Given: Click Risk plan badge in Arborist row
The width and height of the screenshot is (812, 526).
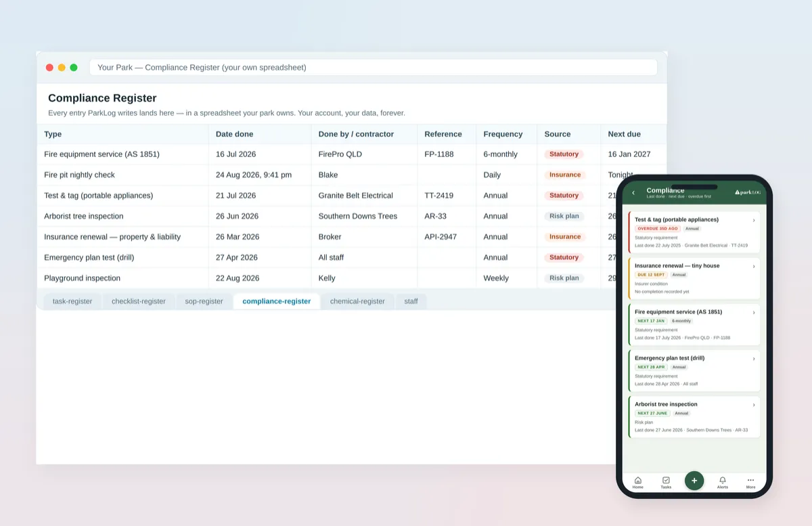Looking at the screenshot, I should [x=564, y=216].
